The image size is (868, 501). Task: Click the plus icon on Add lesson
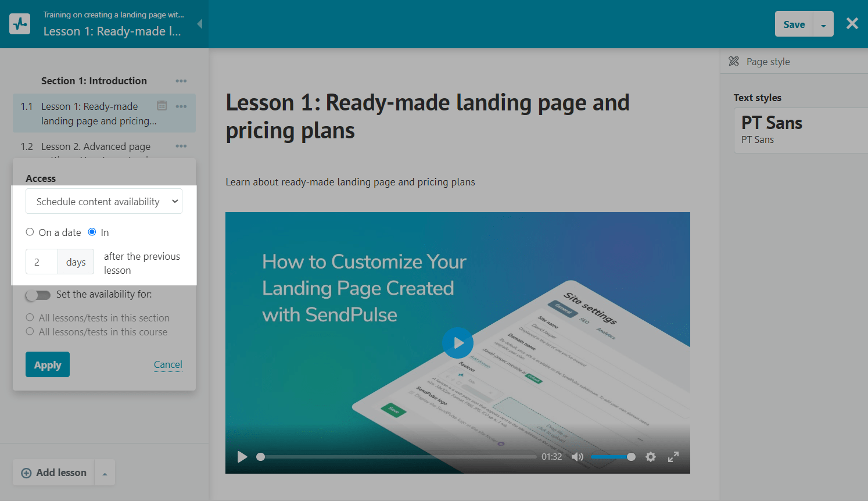pyautogui.click(x=26, y=473)
